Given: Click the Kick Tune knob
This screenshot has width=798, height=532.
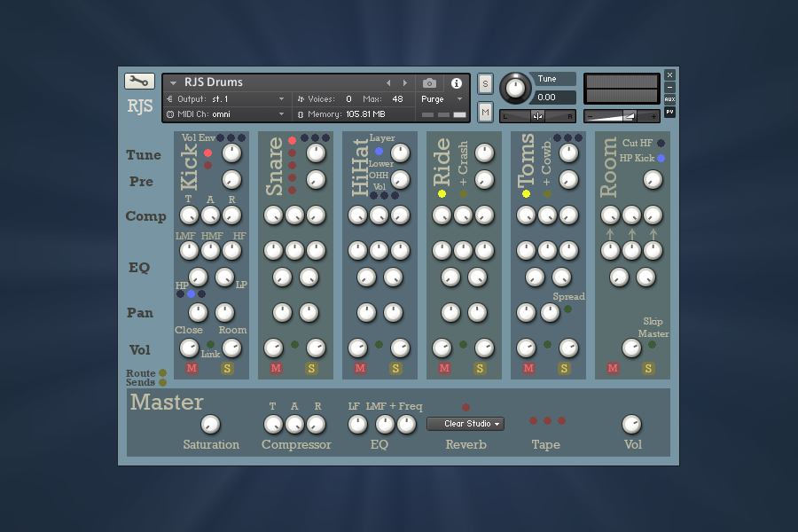Looking at the screenshot, I should pos(231,153).
